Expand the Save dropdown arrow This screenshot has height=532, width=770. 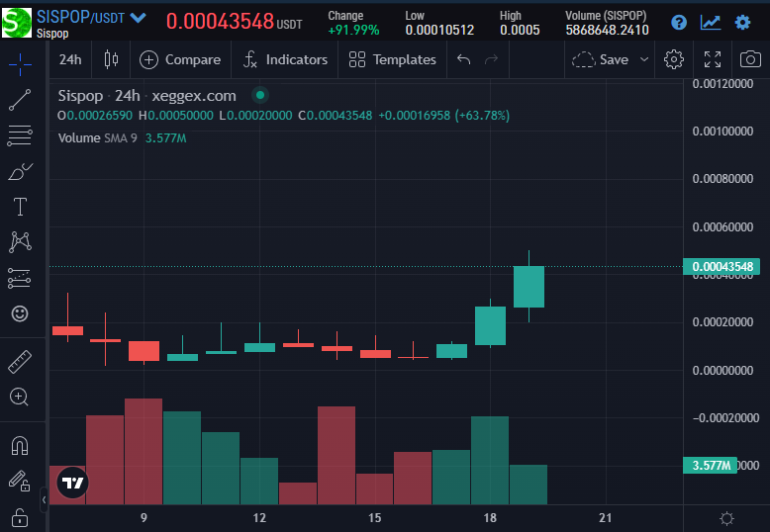(644, 60)
